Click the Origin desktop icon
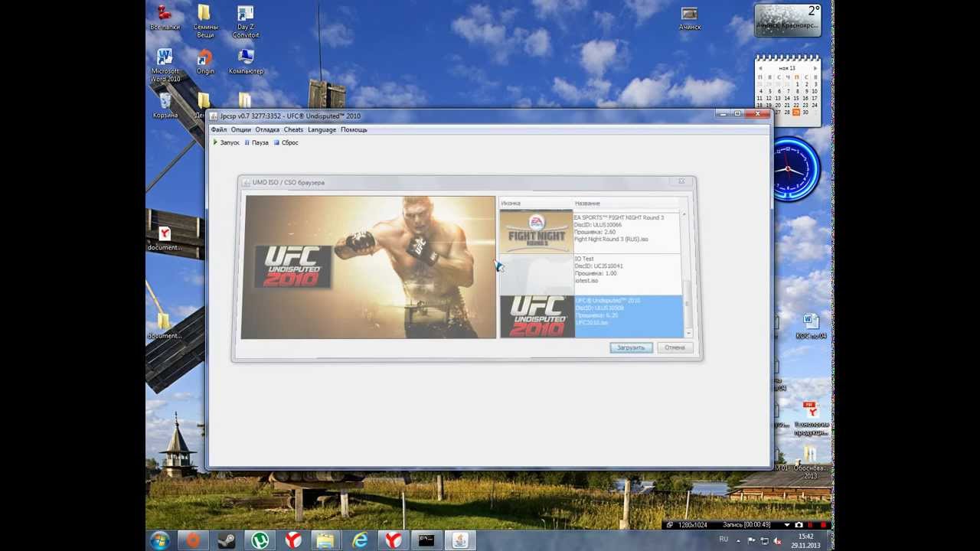This screenshot has width=980, height=551. (205, 61)
